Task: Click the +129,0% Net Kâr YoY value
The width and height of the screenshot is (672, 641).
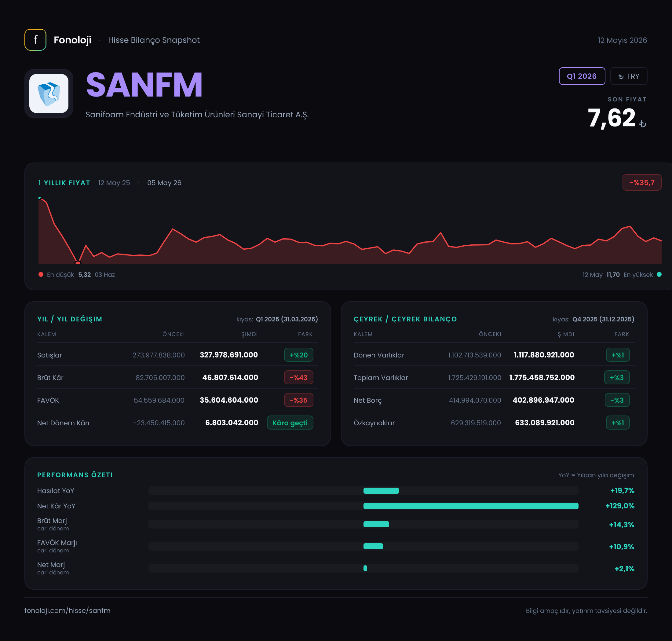Action: [620, 506]
